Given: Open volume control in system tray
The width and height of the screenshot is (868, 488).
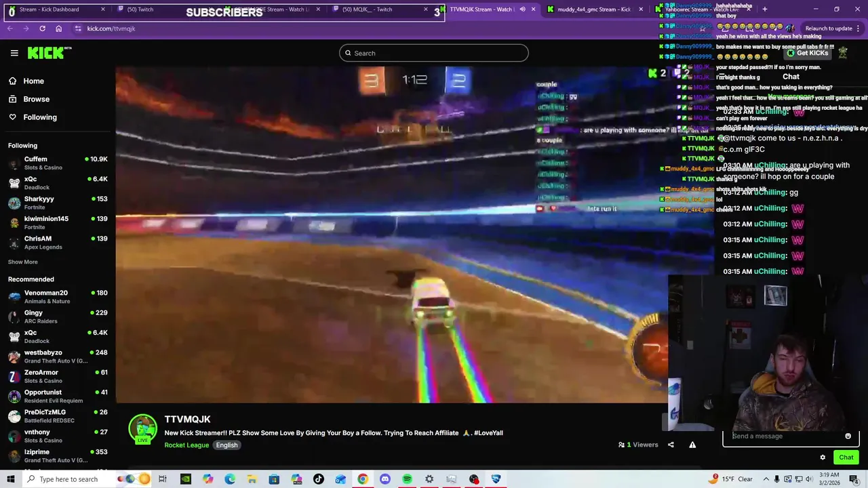Looking at the screenshot, I should coord(808,479).
